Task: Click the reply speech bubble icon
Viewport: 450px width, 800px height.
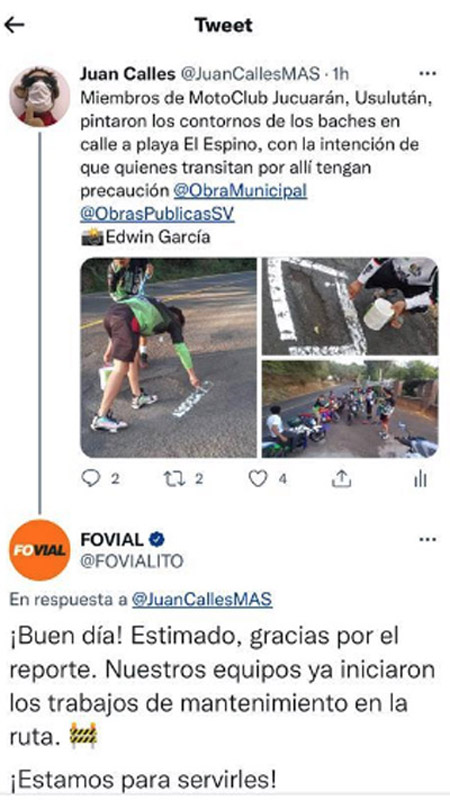Action: (x=90, y=478)
